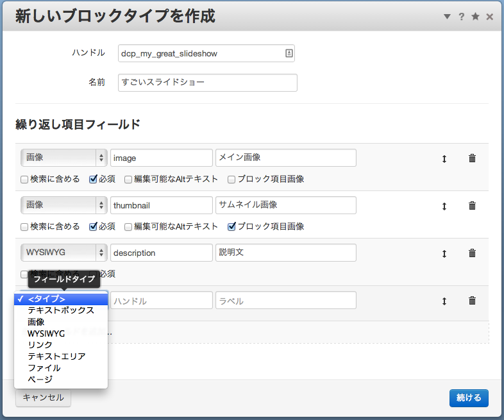Screen dimensions: 504x420
Task: Open the 画像 type dropdown for image row
Action: [63, 158]
